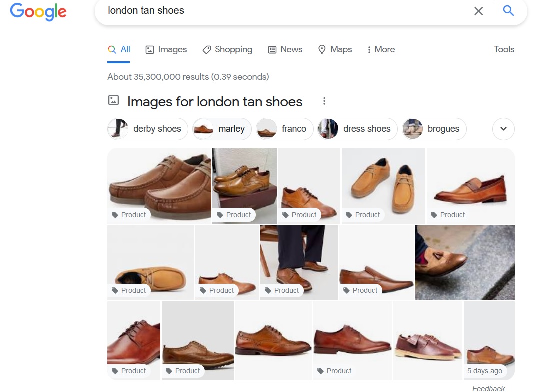Click the image icon beside Images heading
This screenshot has height=392, width=534.
114,100
